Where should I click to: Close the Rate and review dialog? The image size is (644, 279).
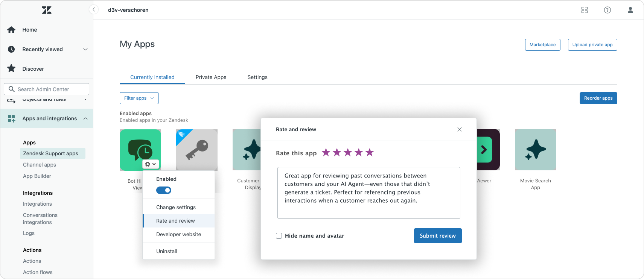click(460, 129)
